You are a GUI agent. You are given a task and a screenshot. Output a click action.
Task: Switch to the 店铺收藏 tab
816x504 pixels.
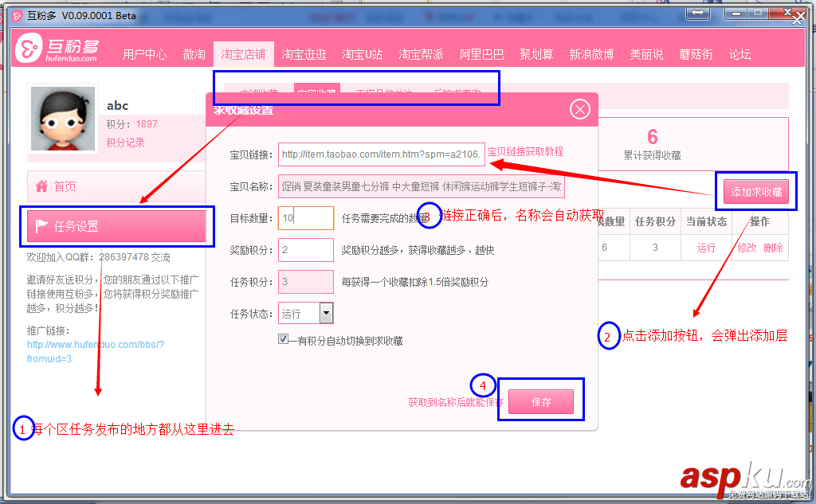coord(260,89)
